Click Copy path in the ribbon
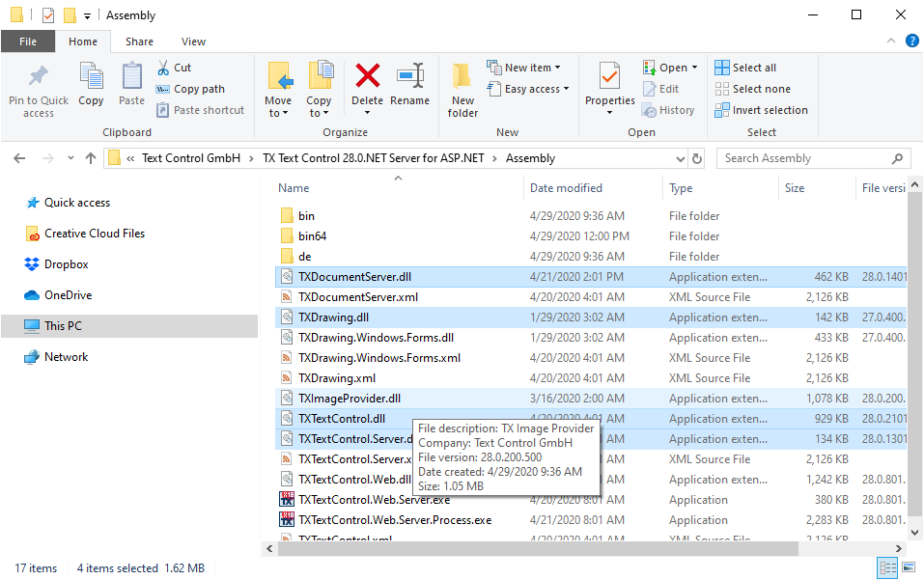924x580 pixels. coord(190,89)
